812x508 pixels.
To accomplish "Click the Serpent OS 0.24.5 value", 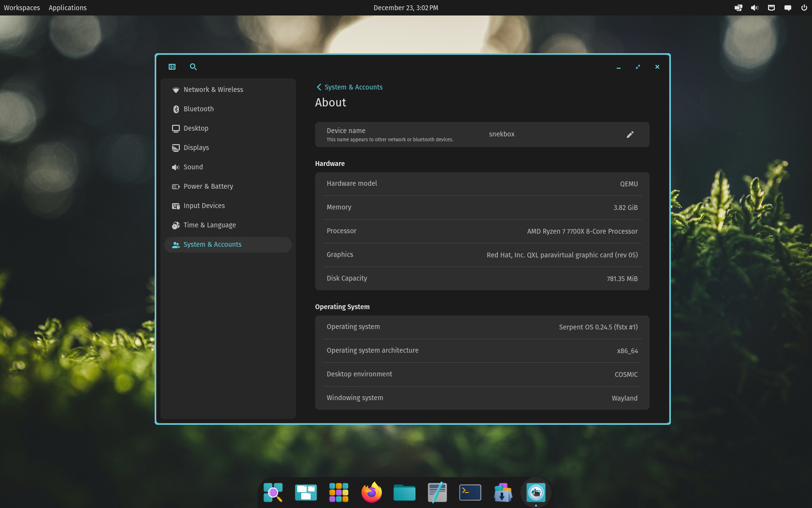I will (598, 327).
